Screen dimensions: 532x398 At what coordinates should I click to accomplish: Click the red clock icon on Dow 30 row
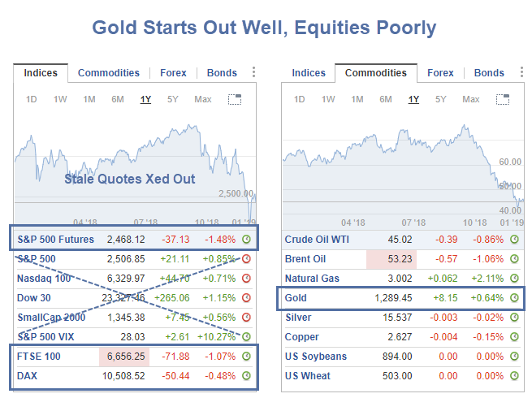pos(247,298)
